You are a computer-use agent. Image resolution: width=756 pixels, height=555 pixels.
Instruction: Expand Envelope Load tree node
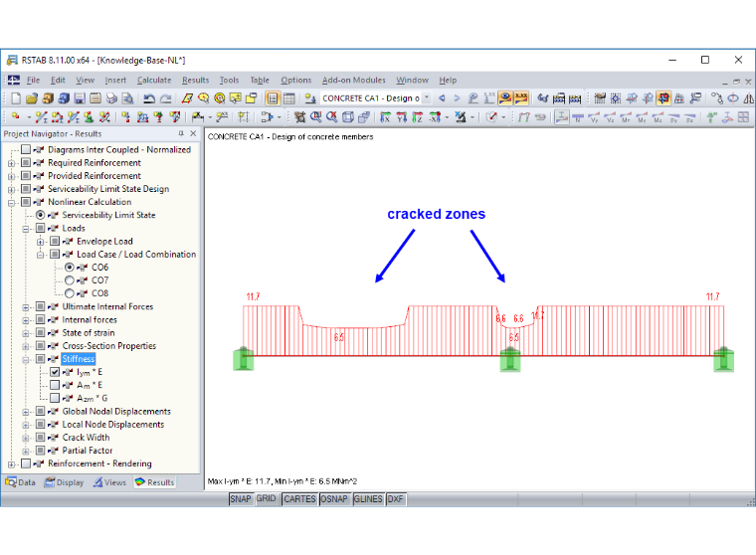point(40,242)
